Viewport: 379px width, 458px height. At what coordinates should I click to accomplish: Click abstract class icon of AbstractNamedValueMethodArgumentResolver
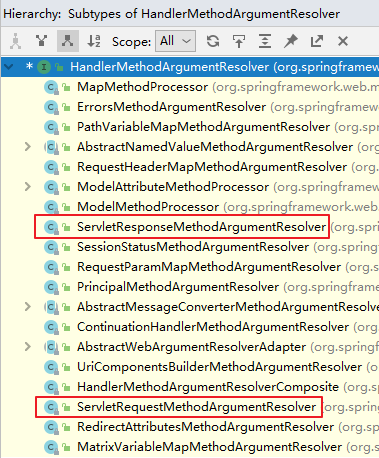(51, 147)
